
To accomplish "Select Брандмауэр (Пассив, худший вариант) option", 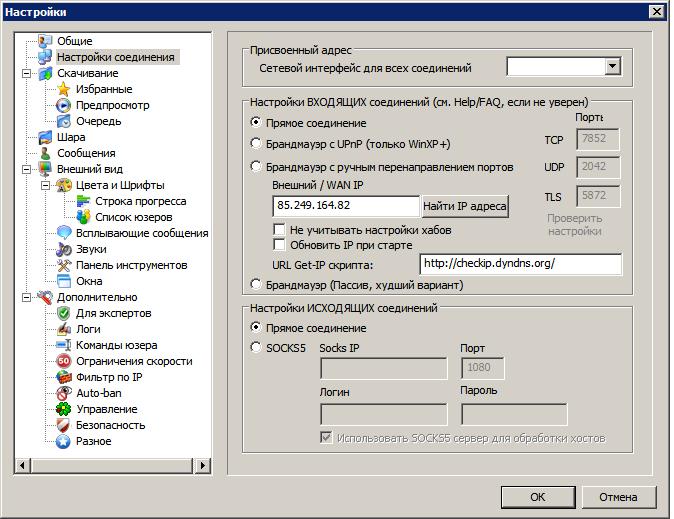I will tap(256, 284).
